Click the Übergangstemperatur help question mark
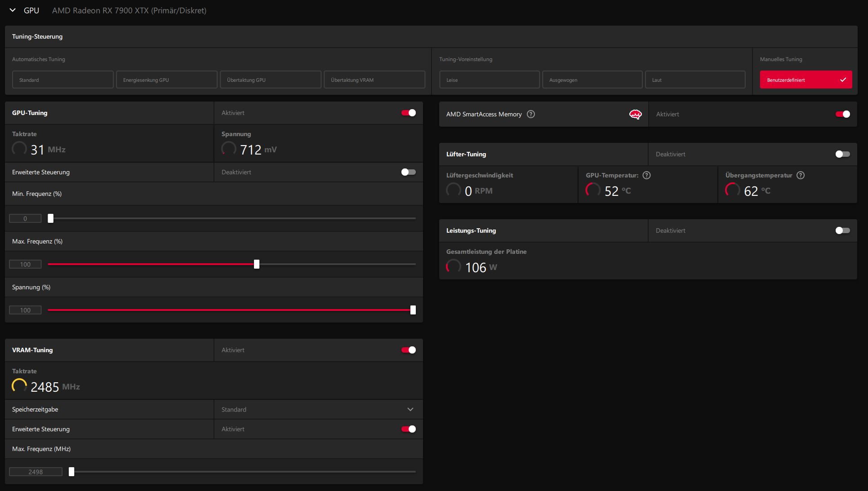The width and height of the screenshot is (868, 491). pyautogui.click(x=801, y=175)
